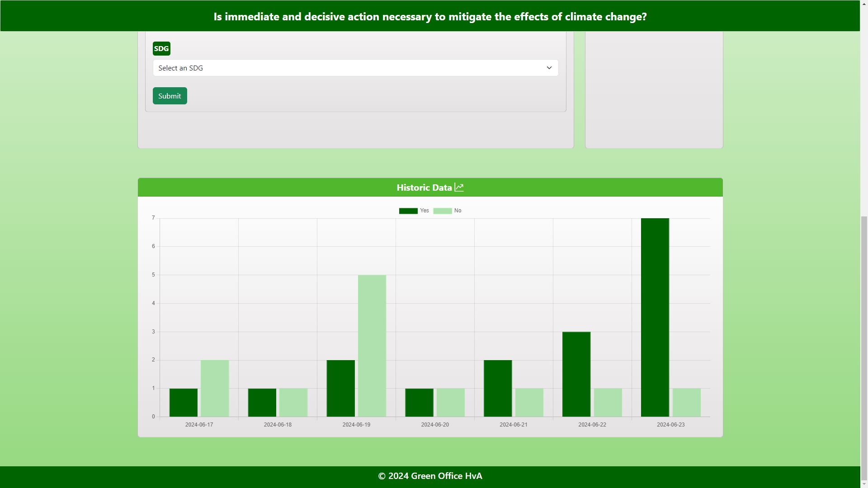868x488 pixels.
Task: Open the Select an SDG dropdown
Action: [x=355, y=68]
